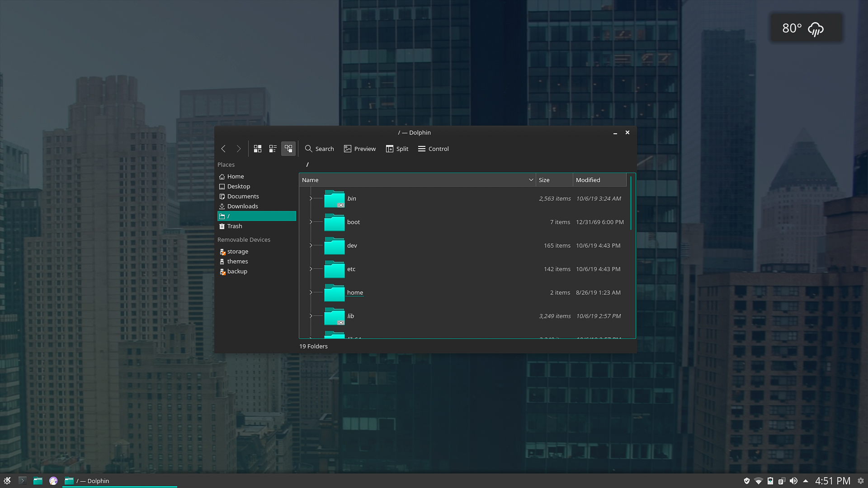
Task: Launch file manager from the taskbar
Action: coord(38,481)
